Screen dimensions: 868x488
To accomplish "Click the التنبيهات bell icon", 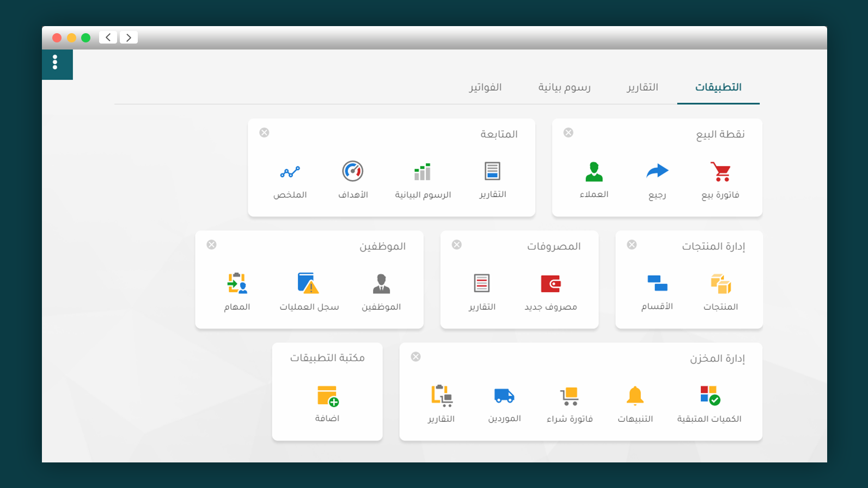I will pos(635,396).
